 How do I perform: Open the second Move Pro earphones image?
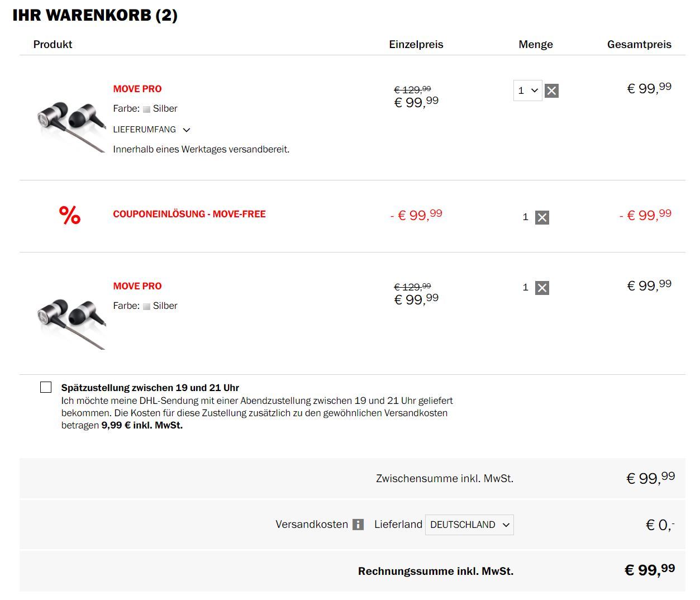(70, 324)
